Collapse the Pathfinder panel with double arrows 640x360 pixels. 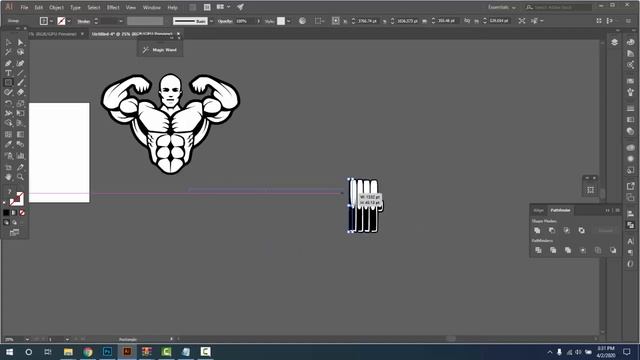608,210
